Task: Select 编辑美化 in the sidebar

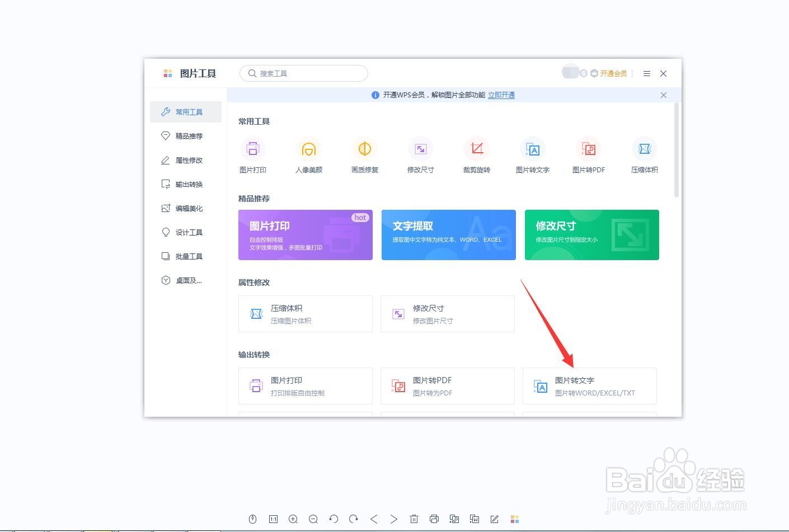Action: tap(186, 208)
